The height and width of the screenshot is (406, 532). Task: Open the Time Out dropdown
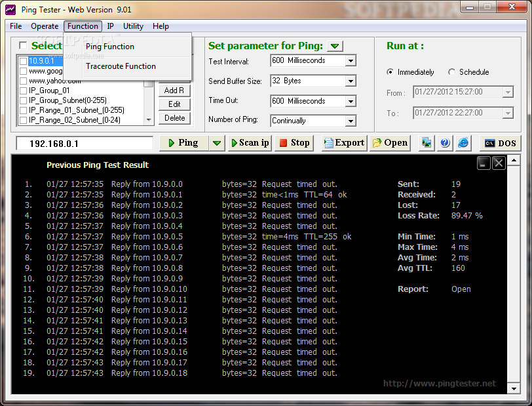point(351,101)
